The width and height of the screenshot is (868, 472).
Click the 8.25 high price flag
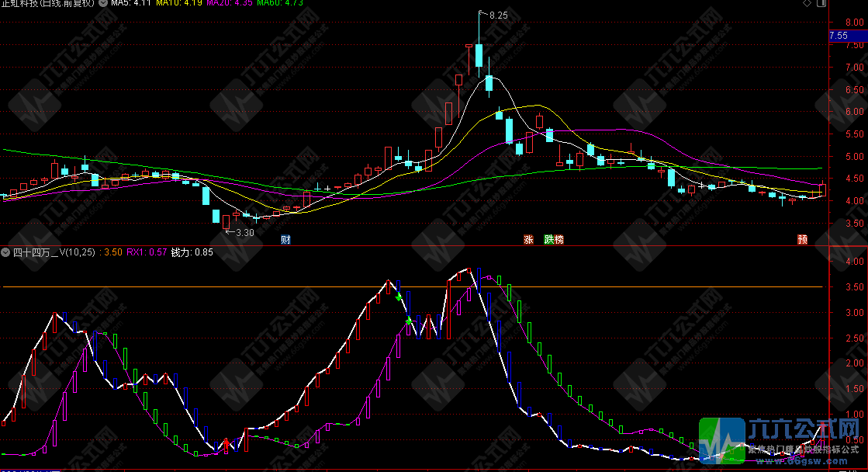tap(496, 15)
